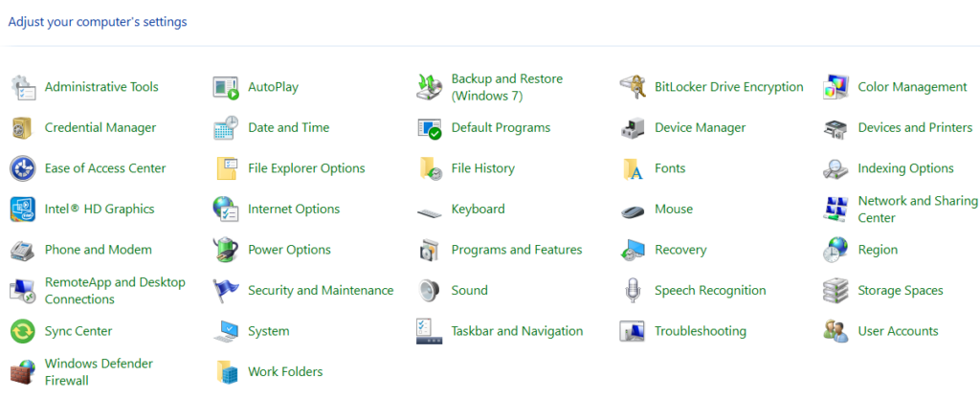Open the Region globe clock icon
Image resolution: width=980 pixels, height=398 pixels.
835,250
